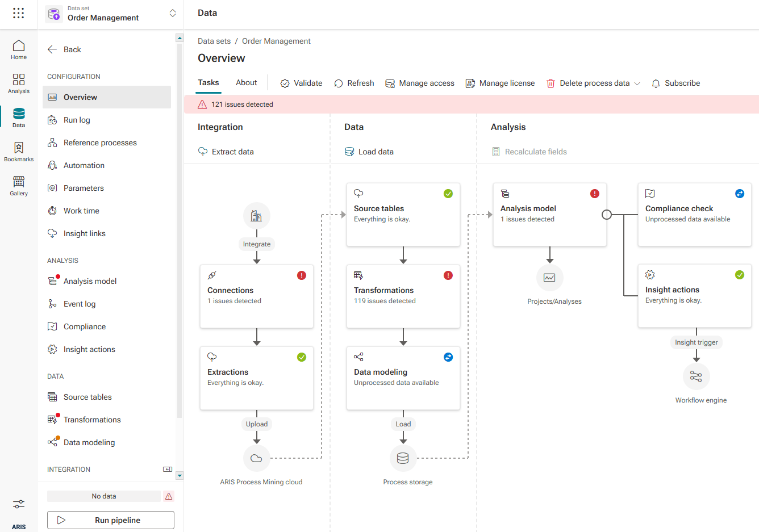
Task: Open the Workflow engine node icon
Action: click(696, 376)
